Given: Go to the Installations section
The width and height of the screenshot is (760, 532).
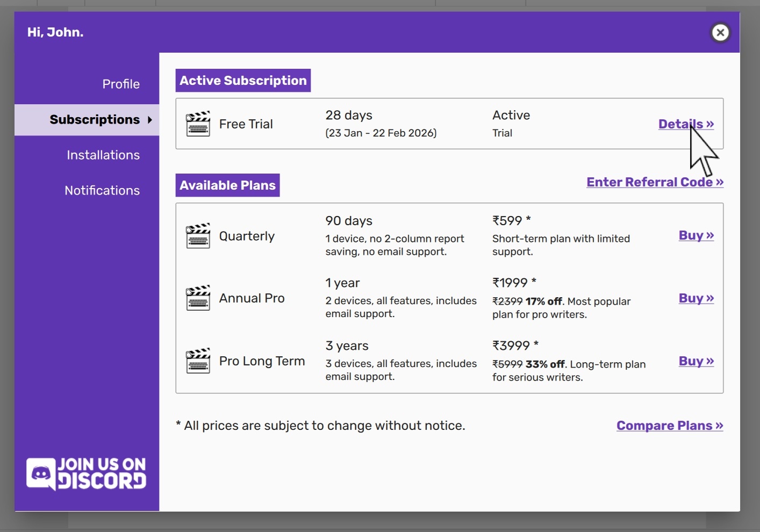Looking at the screenshot, I should point(103,155).
